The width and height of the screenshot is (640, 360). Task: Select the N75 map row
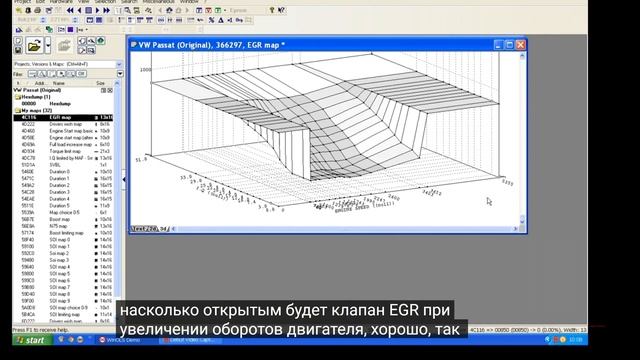(x=63, y=226)
